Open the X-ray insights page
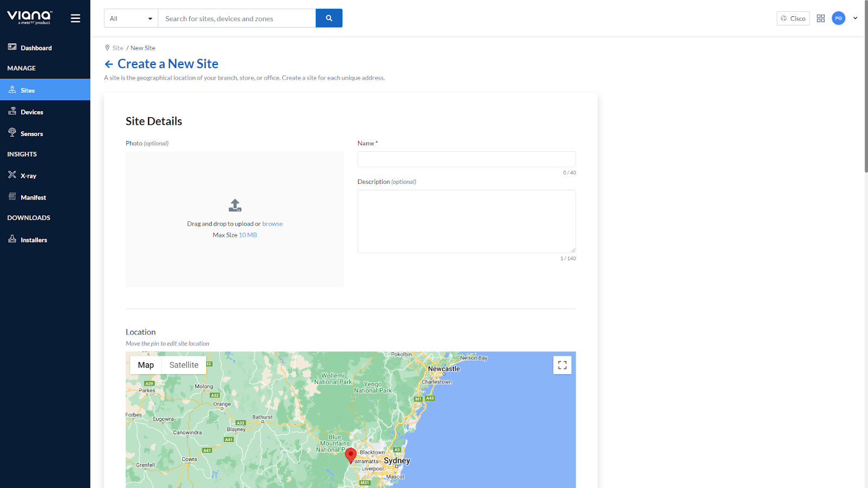The height and width of the screenshot is (488, 868). click(28, 176)
